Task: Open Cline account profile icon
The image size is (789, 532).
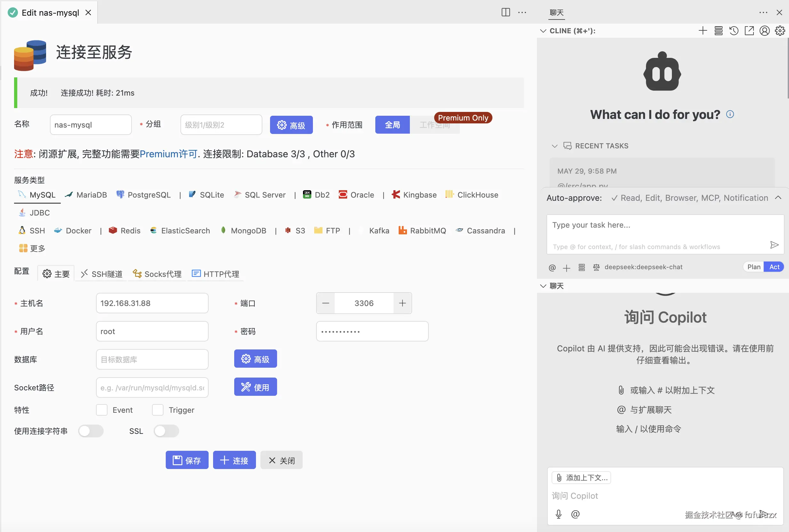Action: coord(764,31)
